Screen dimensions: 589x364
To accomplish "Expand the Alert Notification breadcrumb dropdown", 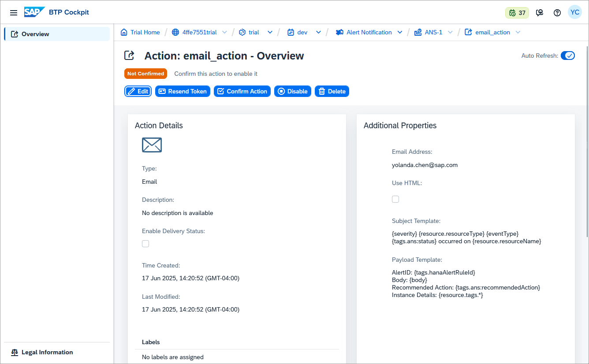I will (400, 32).
